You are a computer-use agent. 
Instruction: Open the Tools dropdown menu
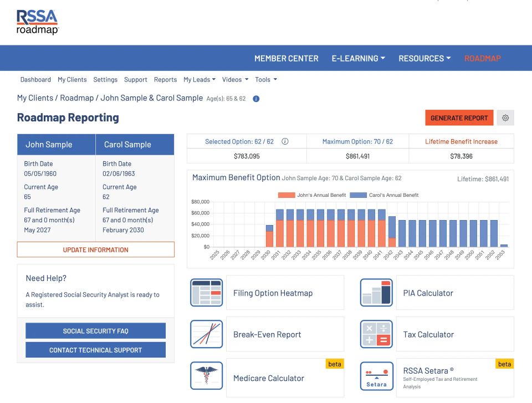point(265,79)
